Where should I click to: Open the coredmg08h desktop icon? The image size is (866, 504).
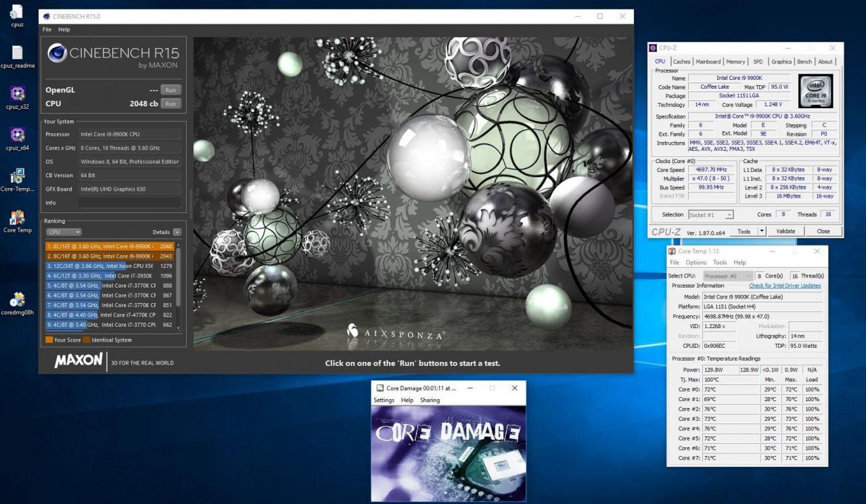[x=18, y=300]
